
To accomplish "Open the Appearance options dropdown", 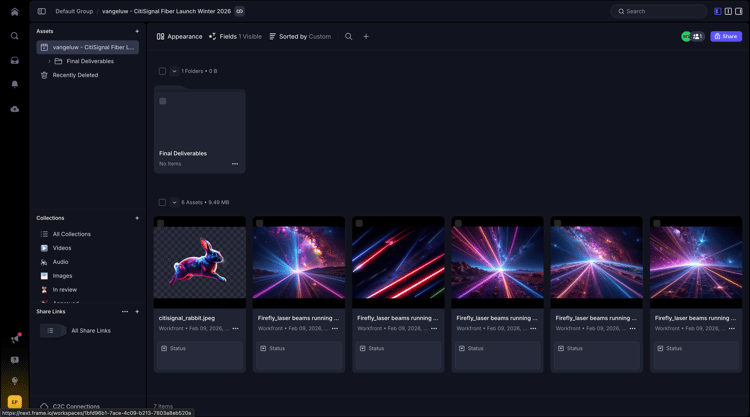I will [x=179, y=36].
